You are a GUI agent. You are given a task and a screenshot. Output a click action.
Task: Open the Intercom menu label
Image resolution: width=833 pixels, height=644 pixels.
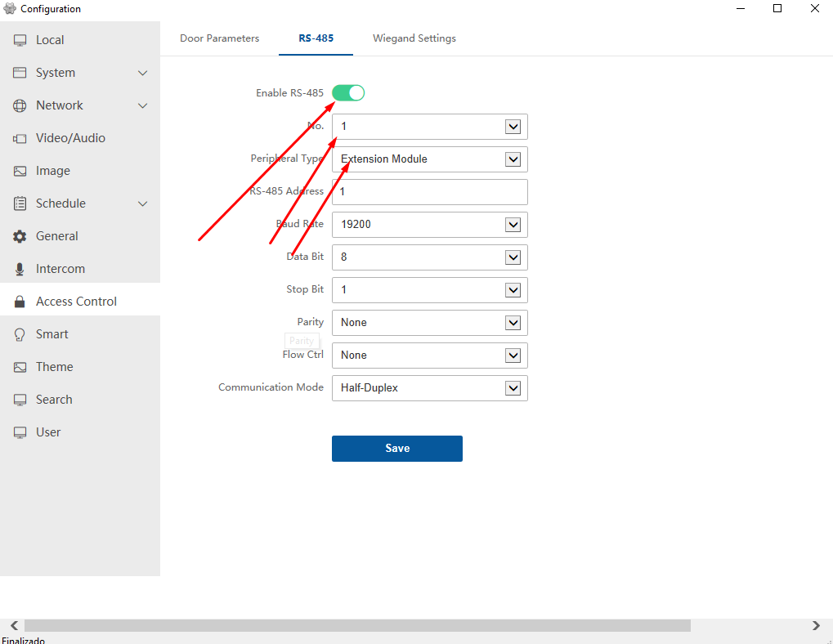[x=60, y=269]
